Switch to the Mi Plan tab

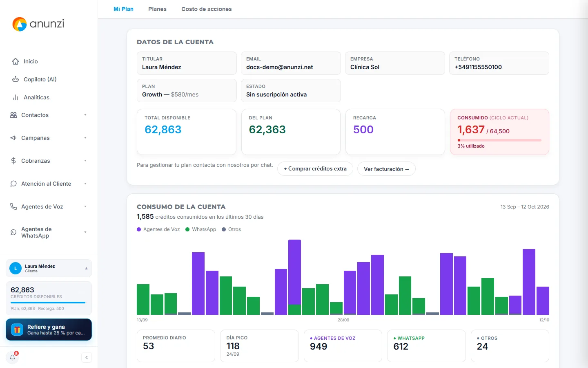point(123,9)
